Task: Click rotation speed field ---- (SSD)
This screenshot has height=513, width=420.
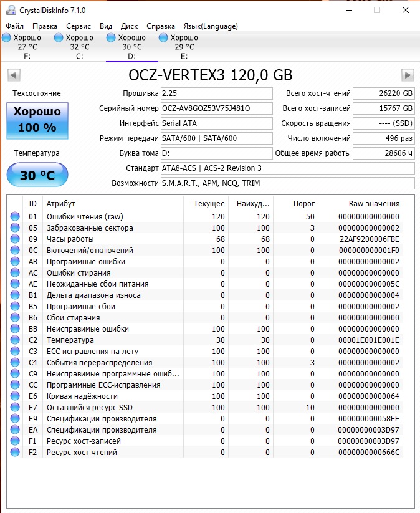Action: pos(384,123)
